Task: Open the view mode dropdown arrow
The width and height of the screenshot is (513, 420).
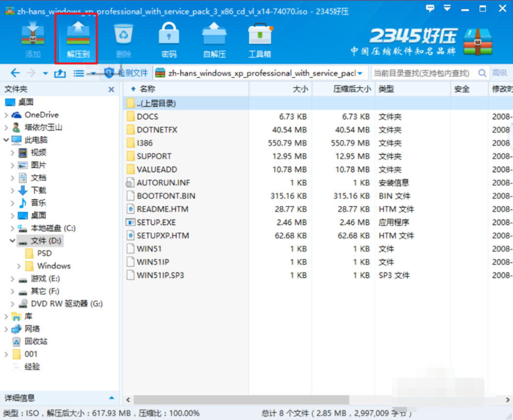Action: coord(93,73)
